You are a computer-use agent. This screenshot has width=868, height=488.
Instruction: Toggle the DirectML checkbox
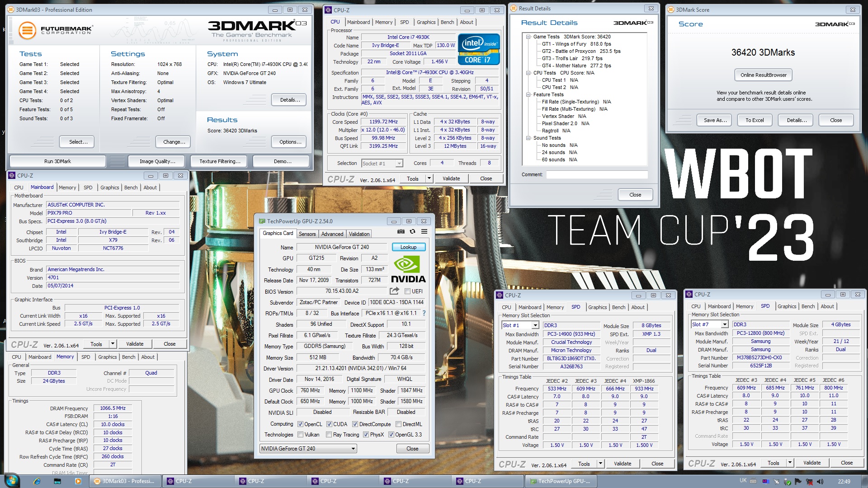pyautogui.click(x=398, y=424)
